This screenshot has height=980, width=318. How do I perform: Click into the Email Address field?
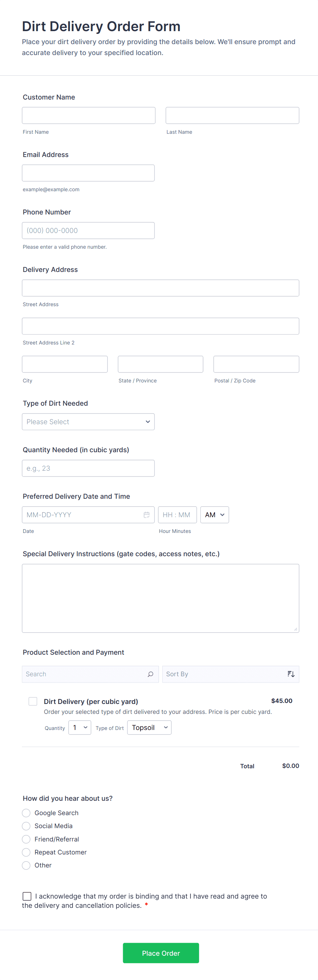tap(88, 173)
